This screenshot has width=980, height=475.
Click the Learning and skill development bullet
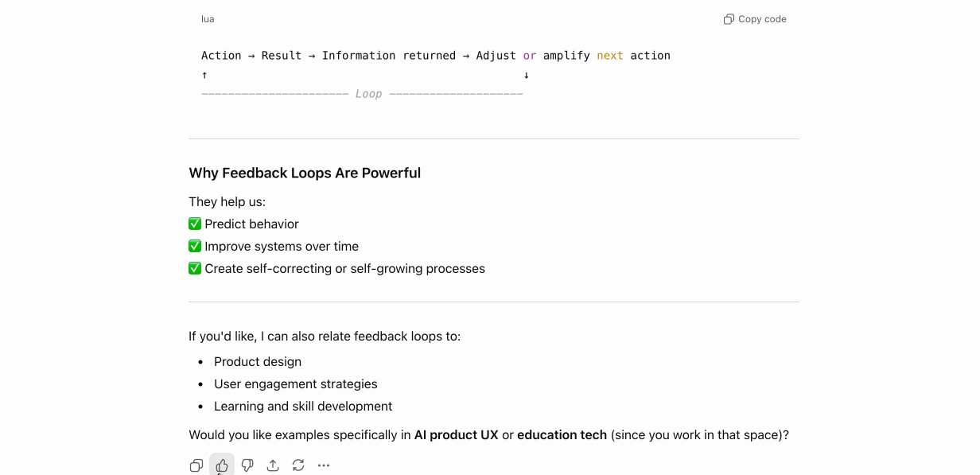pos(303,407)
